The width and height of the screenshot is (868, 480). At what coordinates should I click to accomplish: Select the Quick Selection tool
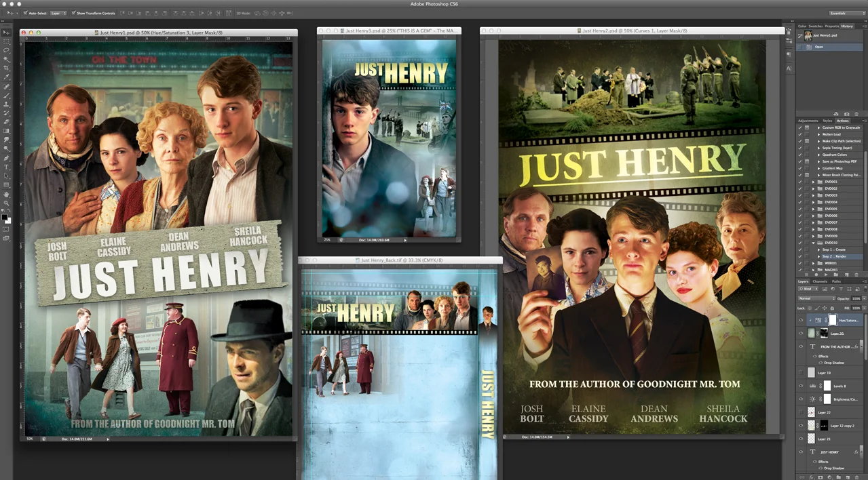click(7, 58)
